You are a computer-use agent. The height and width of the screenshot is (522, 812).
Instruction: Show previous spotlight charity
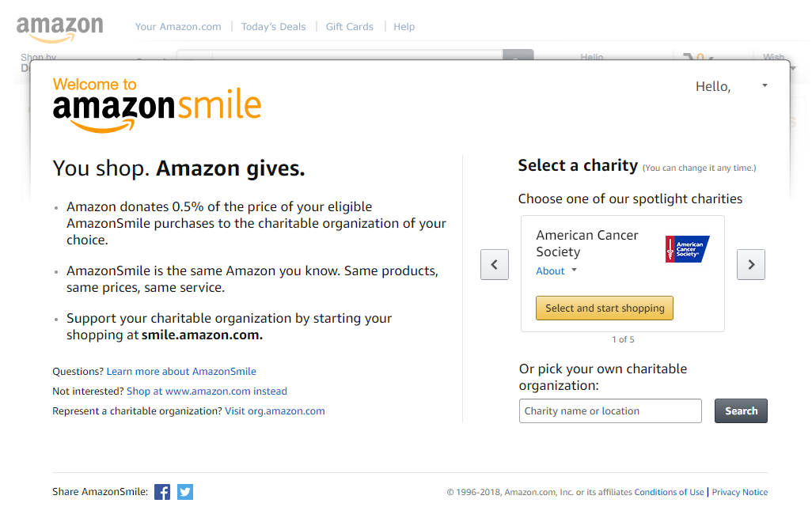tap(495, 264)
